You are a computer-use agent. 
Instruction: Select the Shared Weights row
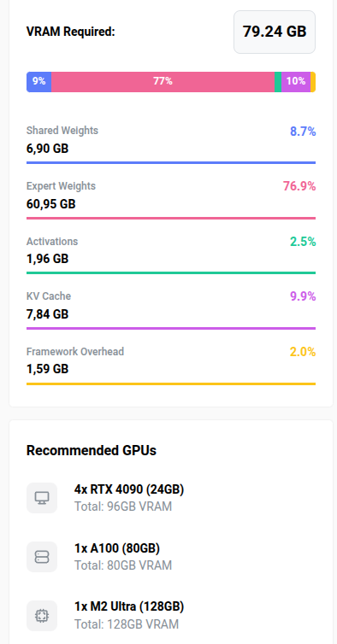(171, 143)
